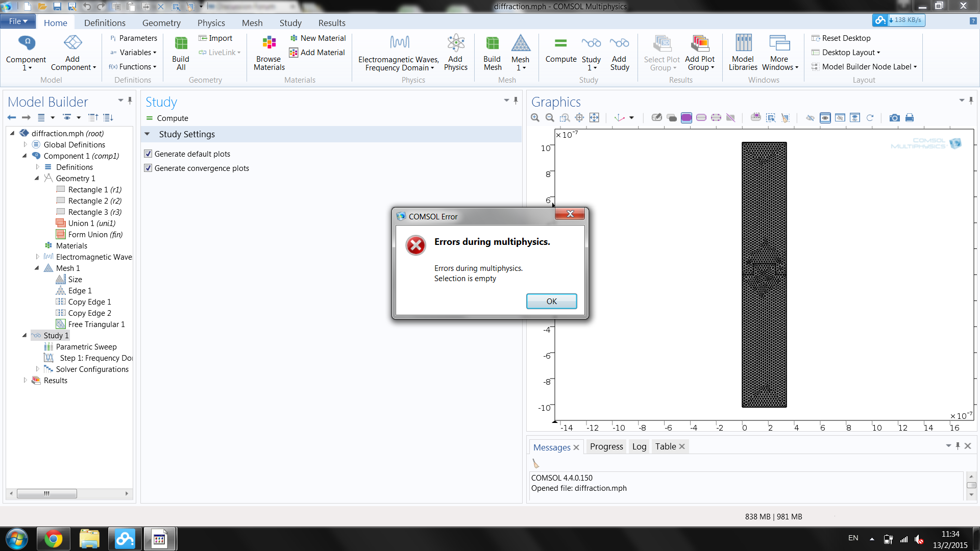Expand the Results tree node
Screen dimensions: 980x551
point(25,380)
